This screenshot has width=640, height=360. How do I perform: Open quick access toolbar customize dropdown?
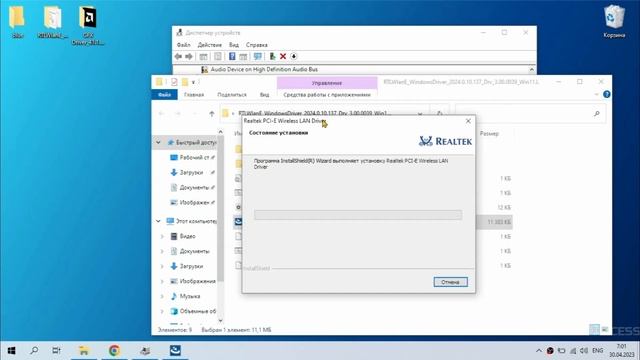click(193, 82)
